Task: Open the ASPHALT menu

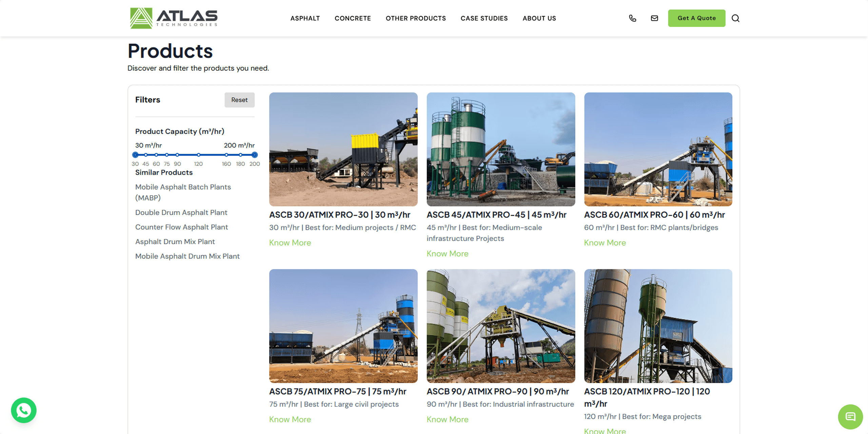Action: point(305,18)
